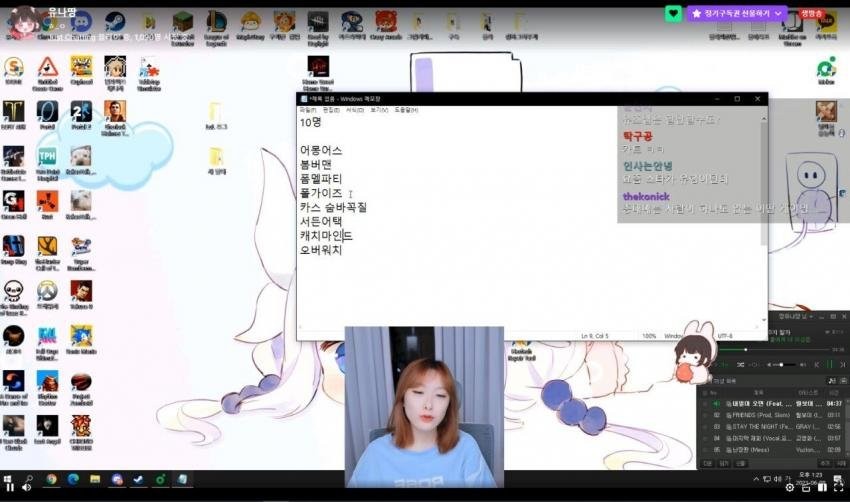
Task: Click the chat username thekonick
Action: coord(646,196)
